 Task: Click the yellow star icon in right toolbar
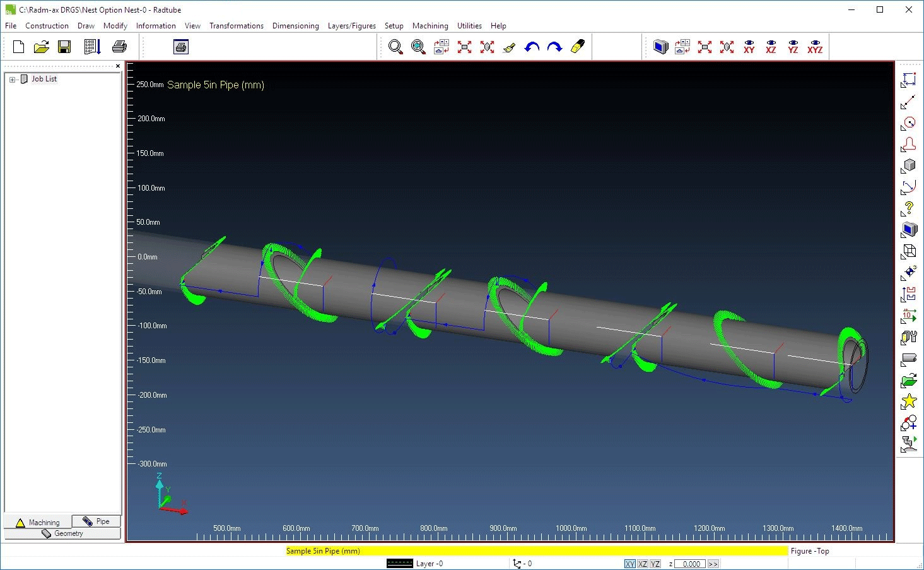click(909, 401)
